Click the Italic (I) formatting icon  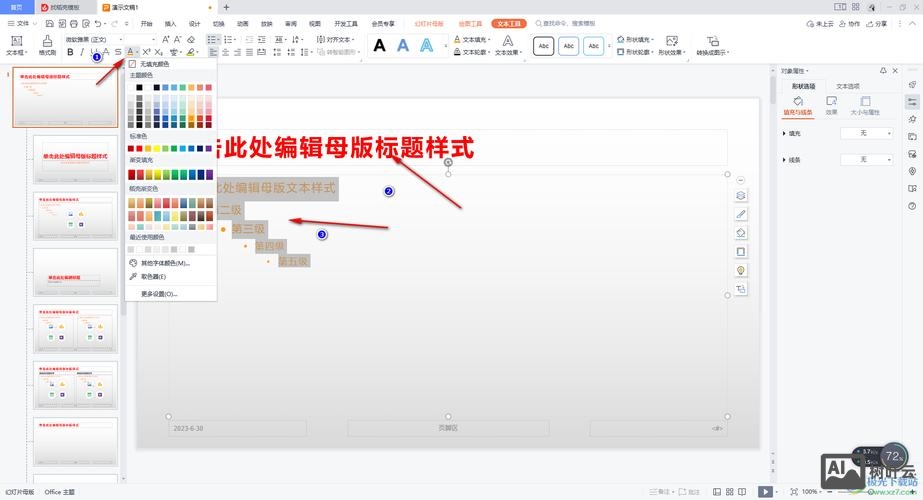click(82, 52)
